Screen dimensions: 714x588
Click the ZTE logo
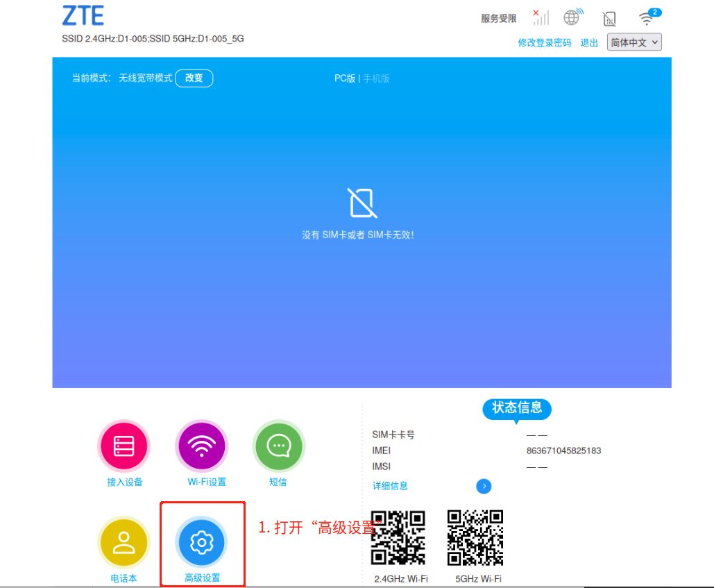click(83, 15)
